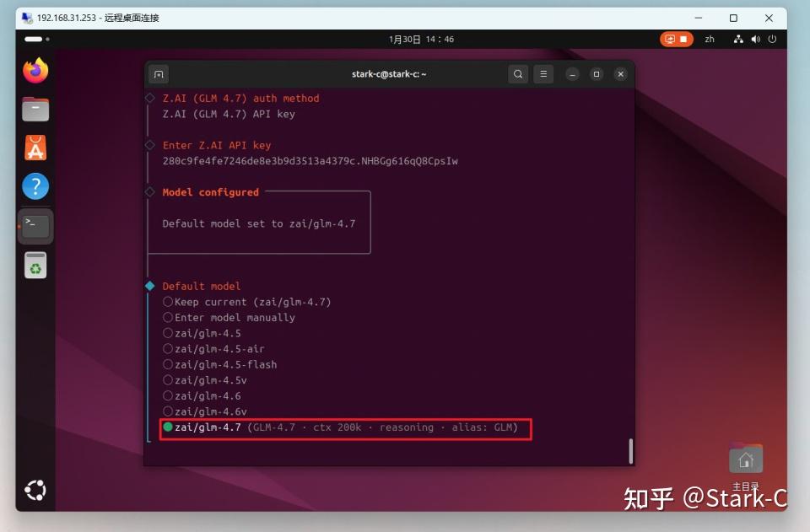Choose the zai/glm-4.5-flash radio option
This screenshot has height=532, width=810.
(x=220, y=364)
